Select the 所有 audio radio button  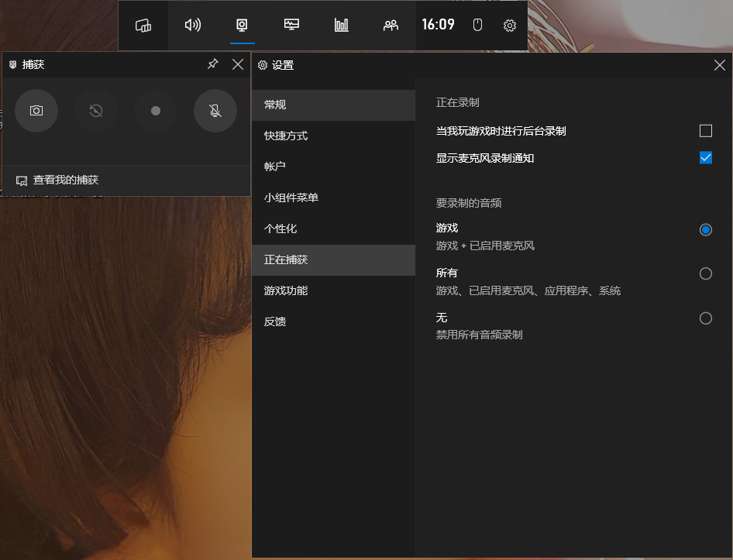pos(705,273)
